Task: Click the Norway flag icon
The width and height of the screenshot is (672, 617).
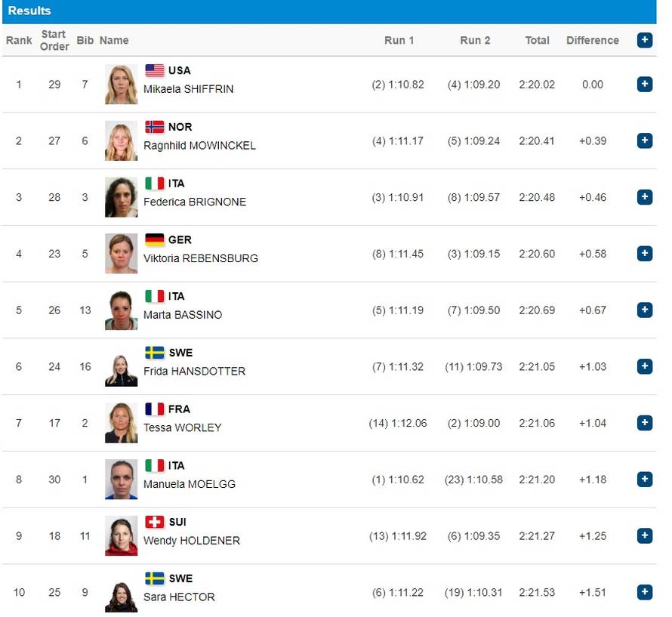Action: (x=155, y=127)
